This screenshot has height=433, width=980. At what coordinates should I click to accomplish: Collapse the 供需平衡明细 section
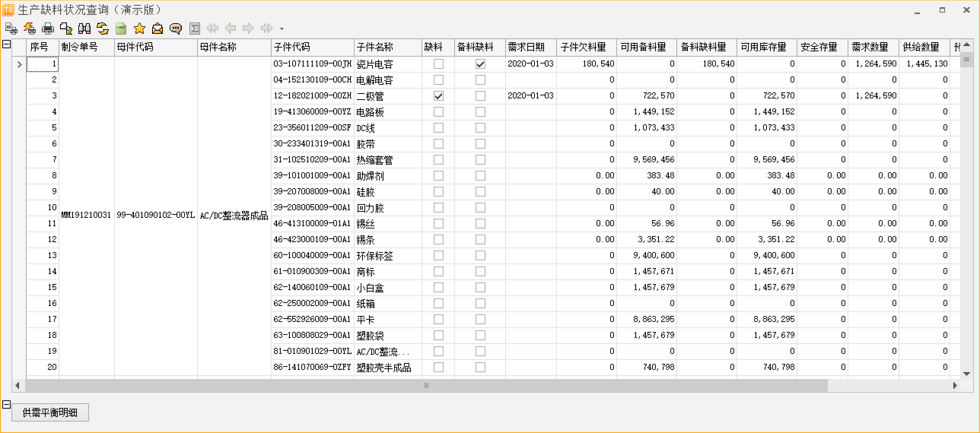[6, 404]
